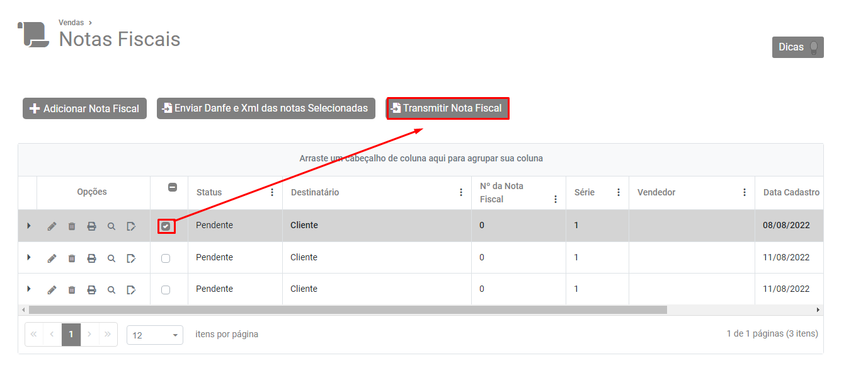Edit the second row's note with pencil icon

pyautogui.click(x=52, y=258)
